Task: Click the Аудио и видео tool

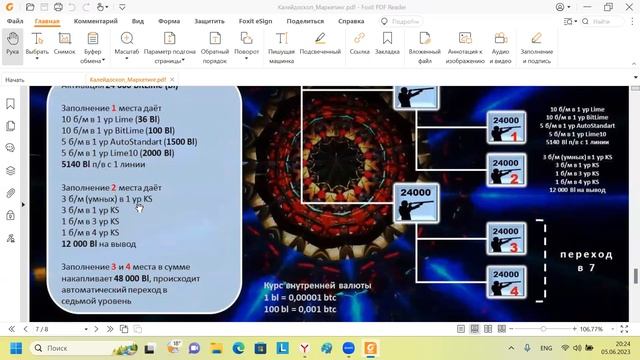Action: click(x=500, y=47)
